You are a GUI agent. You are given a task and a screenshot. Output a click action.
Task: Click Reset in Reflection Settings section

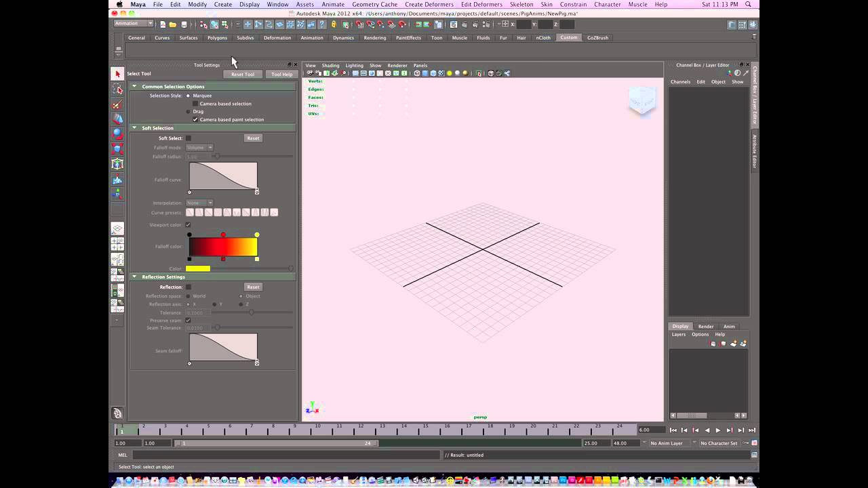pyautogui.click(x=253, y=287)
